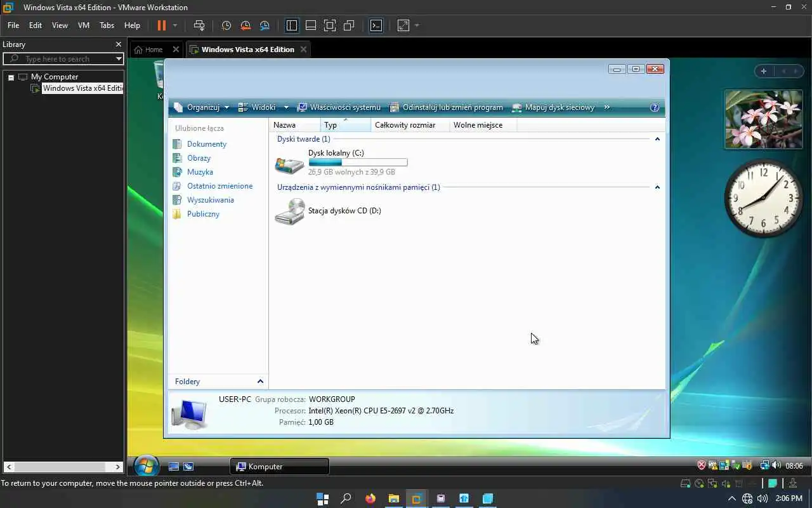Open the Widoki dropdown arrow

click(286, 107)
